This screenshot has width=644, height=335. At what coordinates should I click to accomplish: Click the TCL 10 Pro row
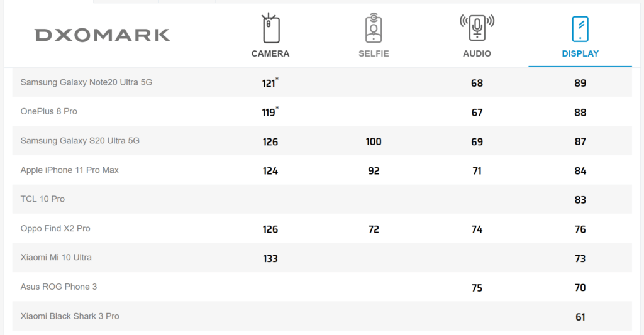coord(43,199)
